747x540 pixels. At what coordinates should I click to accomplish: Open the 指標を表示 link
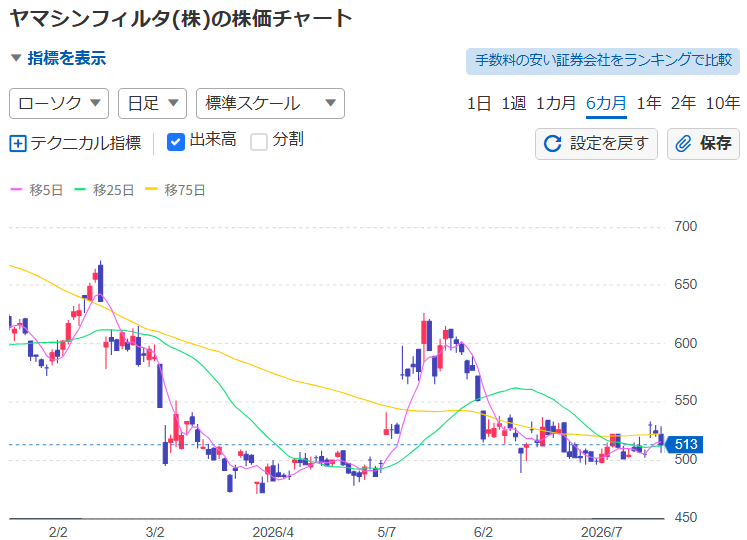[66, 58]
